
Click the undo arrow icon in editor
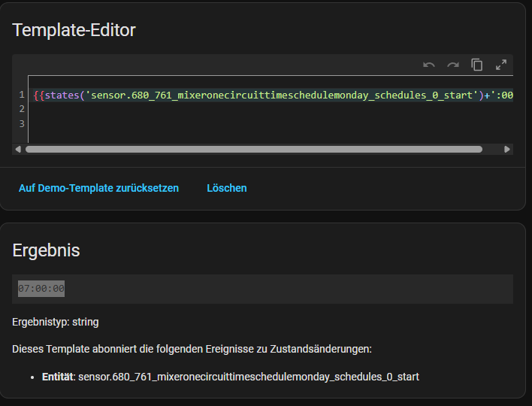click(x=429, y=65)
